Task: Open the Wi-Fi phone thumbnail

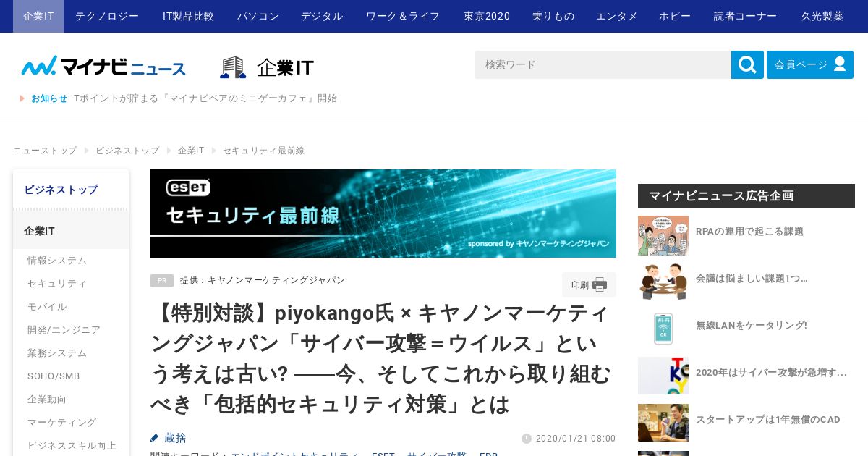Action: coord(663,329)
